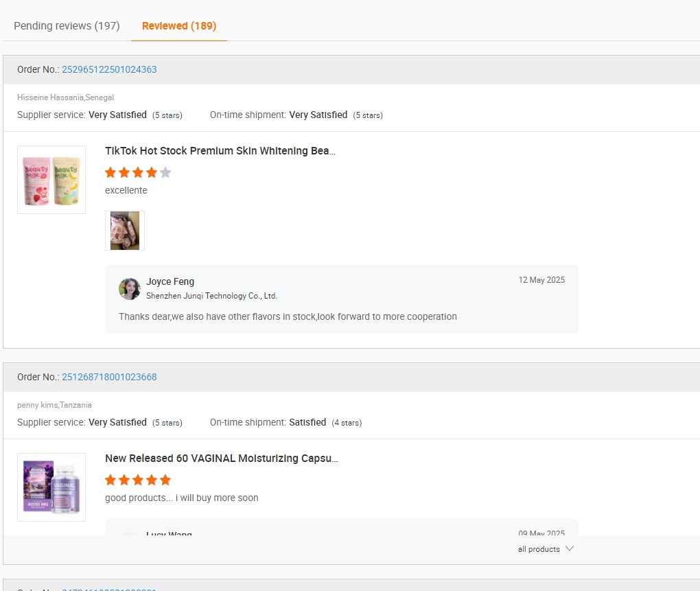Open TikTok Hot Stock Premium Skin Whitening title
Screen dimensions: 700x591
(x=220, y=151)
